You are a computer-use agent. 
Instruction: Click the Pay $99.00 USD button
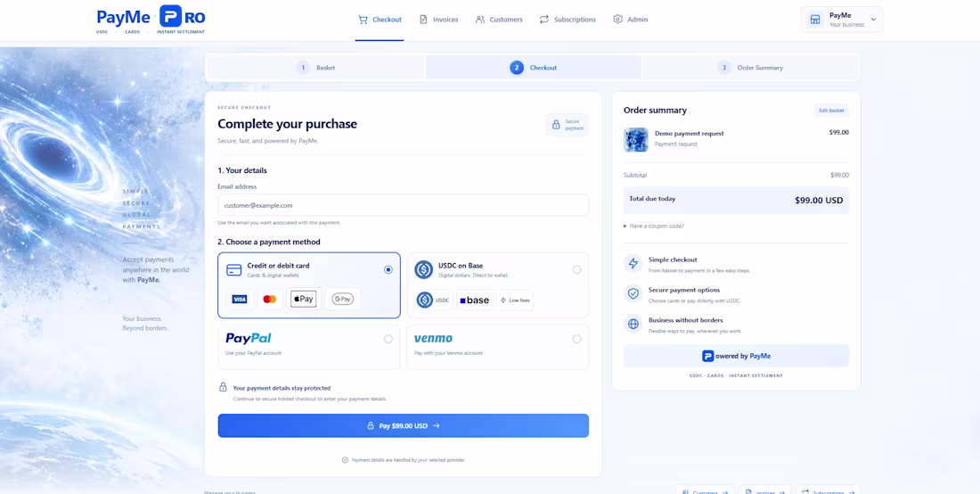point(403,426)
